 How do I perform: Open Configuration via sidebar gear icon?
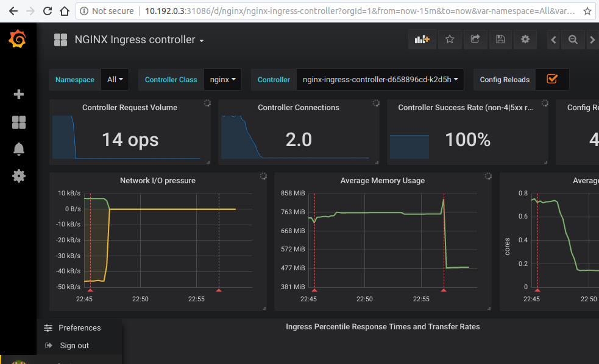click(x=18, y=176)
